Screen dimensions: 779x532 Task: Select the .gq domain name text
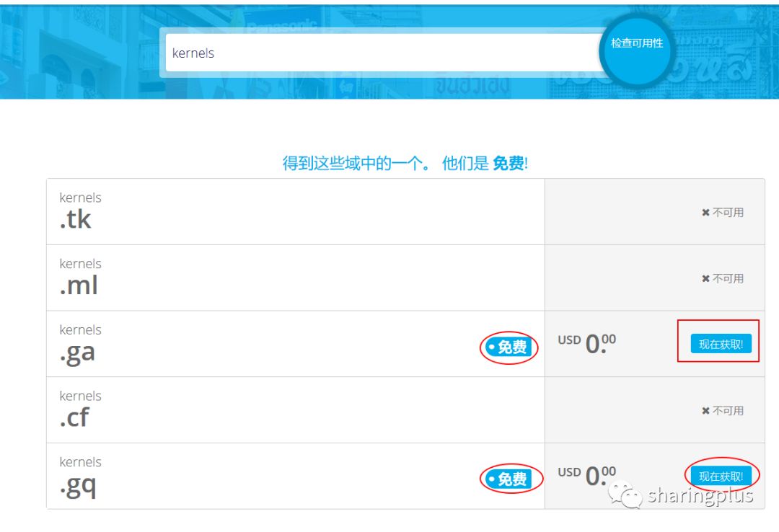(77, 485)
